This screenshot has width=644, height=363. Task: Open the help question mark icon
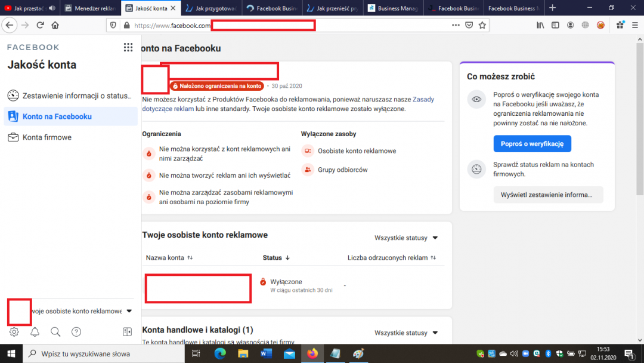[76, 332]
